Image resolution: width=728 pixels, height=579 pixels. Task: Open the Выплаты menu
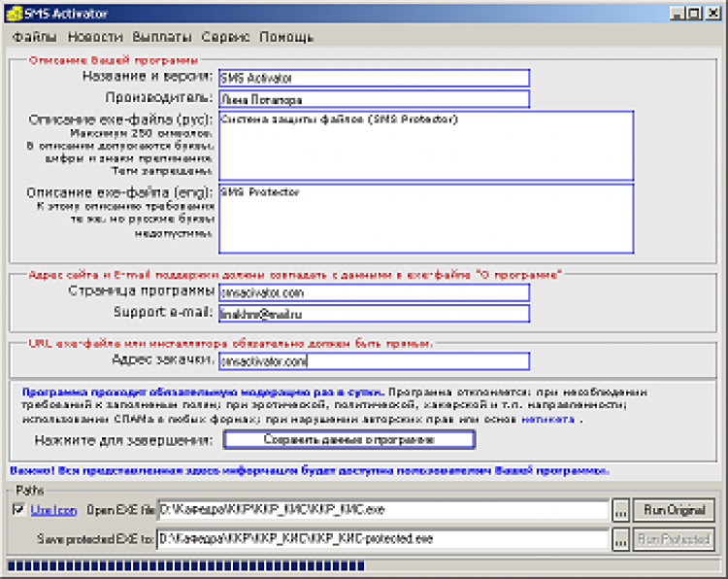click(x=161, y=37)
